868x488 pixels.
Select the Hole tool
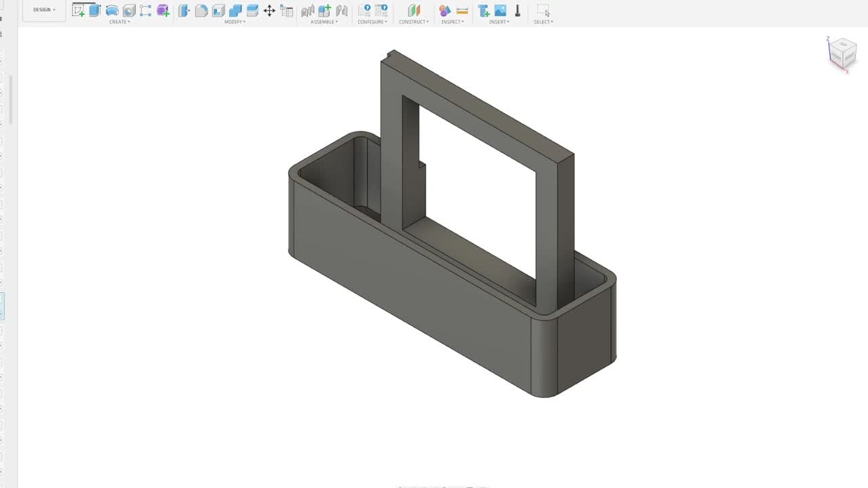[129, 10]
